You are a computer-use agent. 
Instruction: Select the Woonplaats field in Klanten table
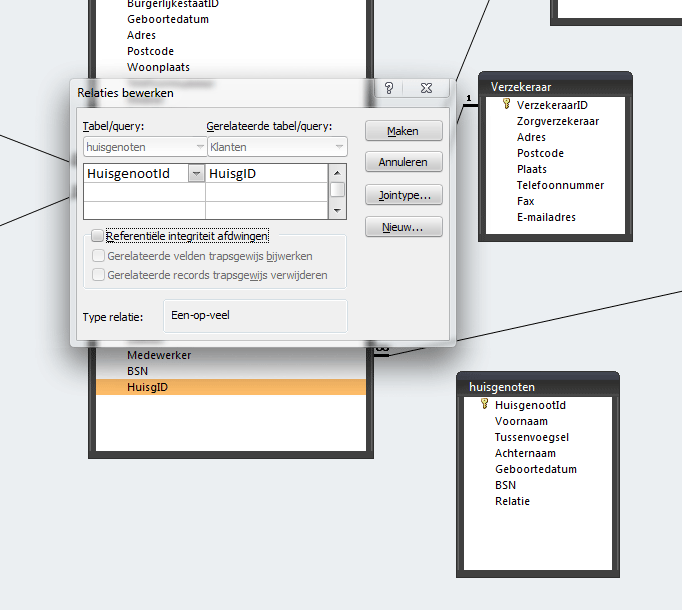point(158,67)
